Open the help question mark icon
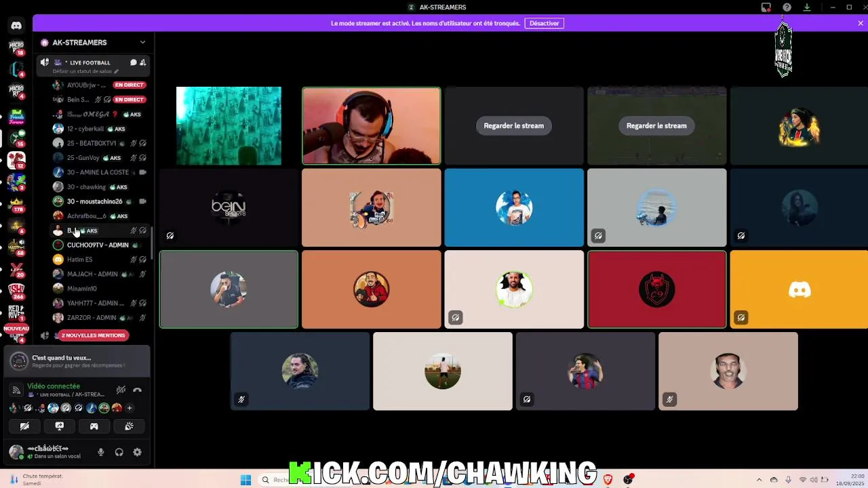This screenshot has width=868, height=488. (x=787, y=7)
